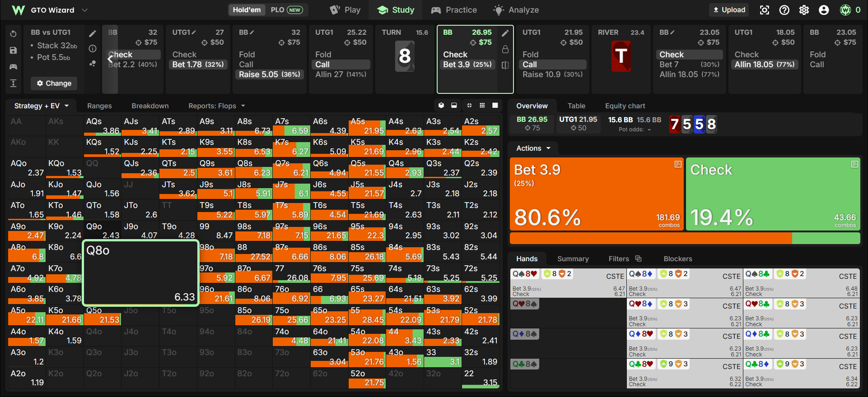Image resolution: width=868 pixels, height=397 pixels.
Task: Select Raise 5.05 (36%) in BB card
Action: point(270,74)
